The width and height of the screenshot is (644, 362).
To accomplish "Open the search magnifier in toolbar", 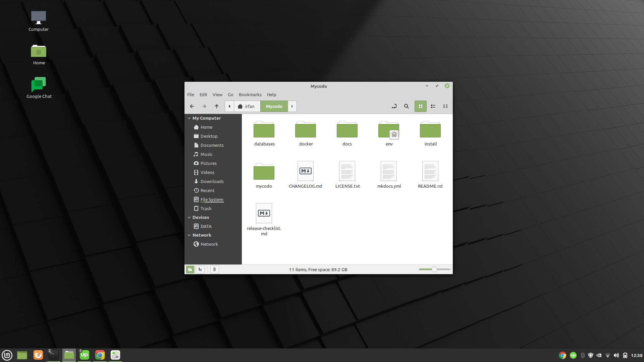I will (407, 106).
